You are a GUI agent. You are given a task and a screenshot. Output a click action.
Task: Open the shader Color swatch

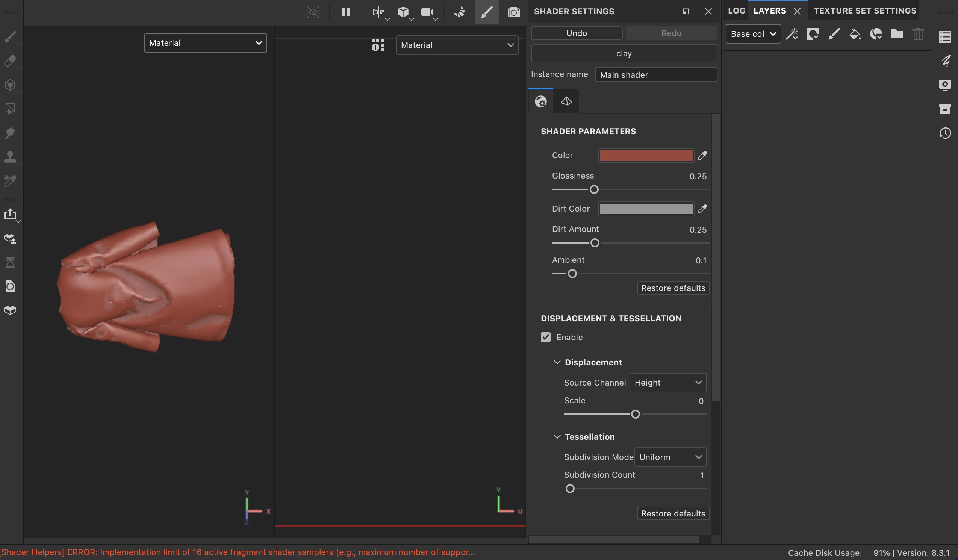[x=646, y=156]
